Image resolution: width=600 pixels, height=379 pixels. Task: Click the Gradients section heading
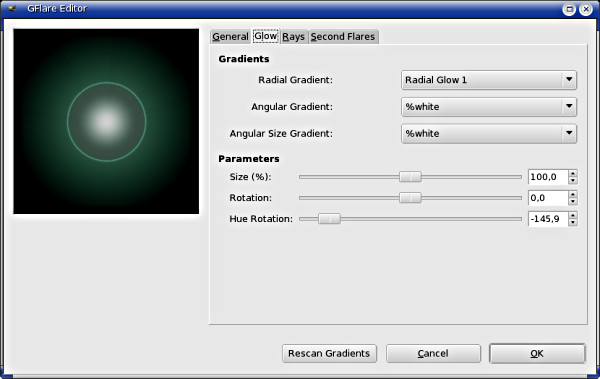tap(244, 59)
